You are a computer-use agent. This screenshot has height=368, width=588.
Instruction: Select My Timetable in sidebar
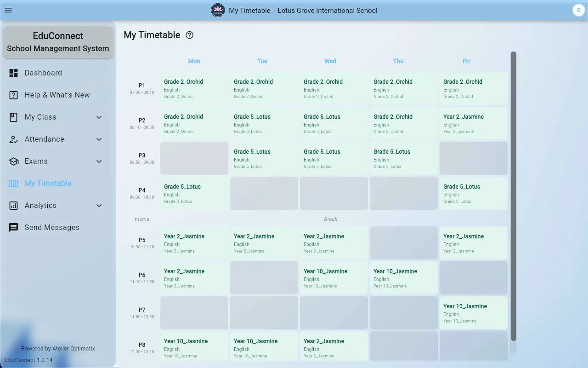click(58, 183)
